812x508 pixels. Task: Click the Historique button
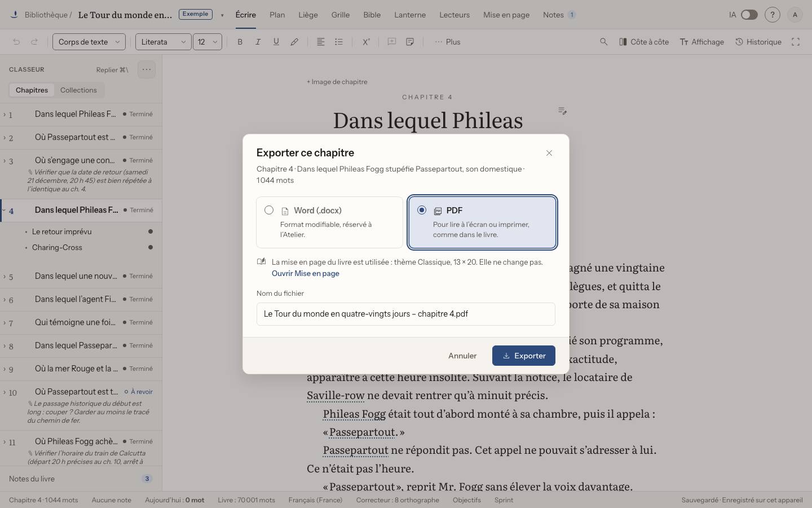pos(758,42)
